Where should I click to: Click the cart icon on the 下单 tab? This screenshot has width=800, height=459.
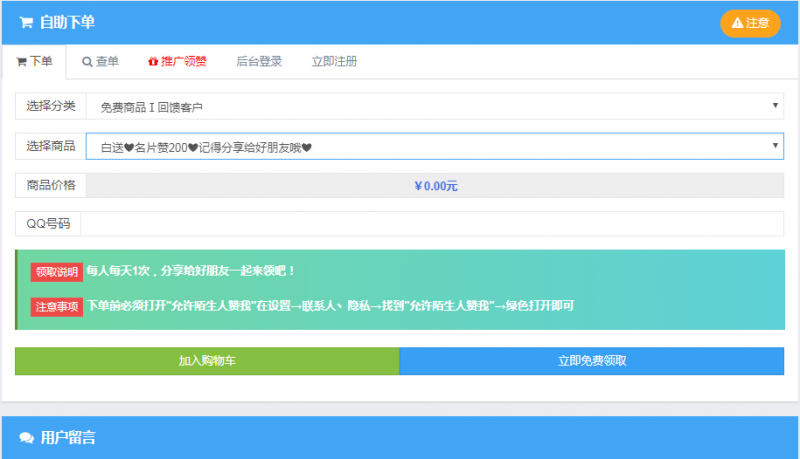pyautogui.click(x=21, y=62)
